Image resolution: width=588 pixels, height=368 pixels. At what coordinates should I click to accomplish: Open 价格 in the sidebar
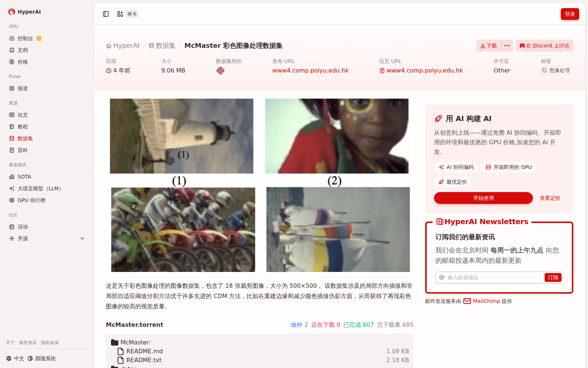[x=23, y=62]
